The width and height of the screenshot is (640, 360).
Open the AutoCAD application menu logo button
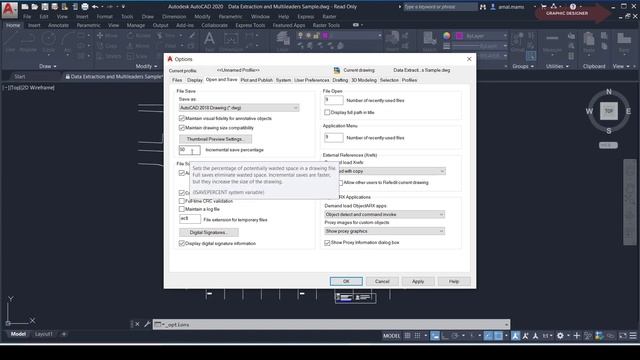click(x=9, y=9)
